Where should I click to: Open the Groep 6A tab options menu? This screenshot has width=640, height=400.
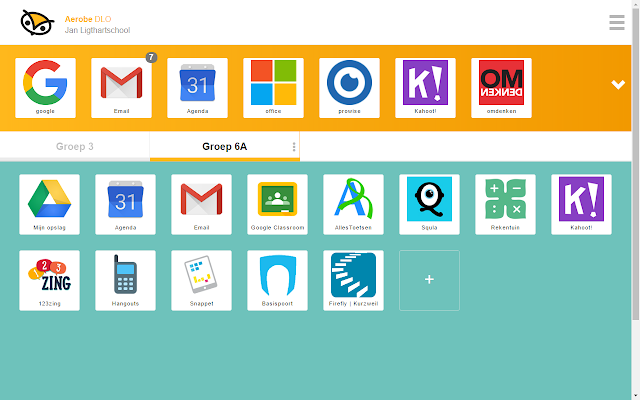(x=294, y=147)
